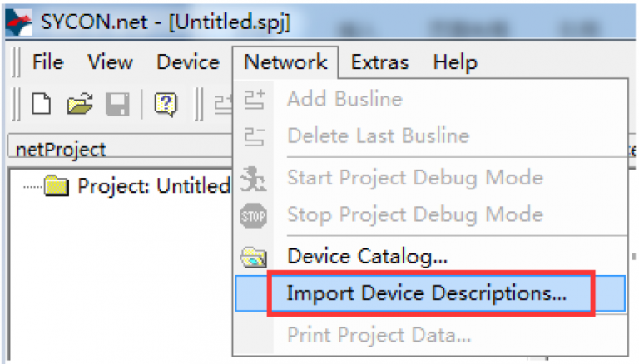Click the Device Catalog icon in the menu
This screenshot has height=364, width=639.
pyautogui.click(x=254, y=257)
